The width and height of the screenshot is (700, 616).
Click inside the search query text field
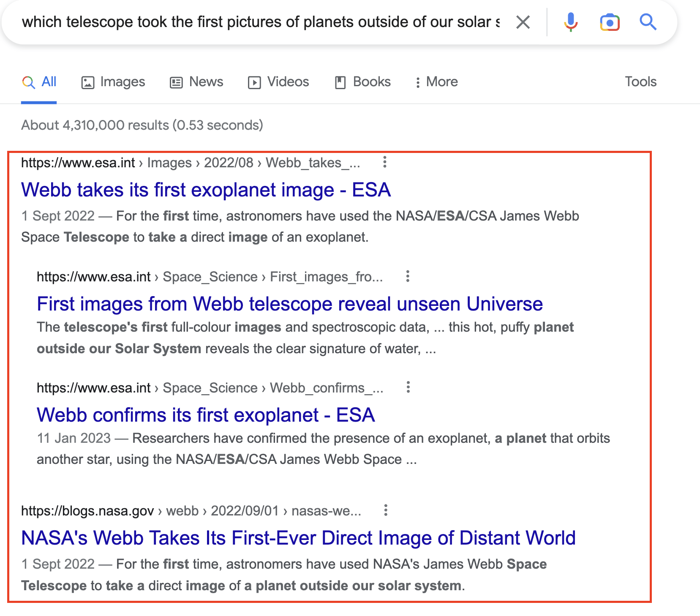[x=261, y=22]
